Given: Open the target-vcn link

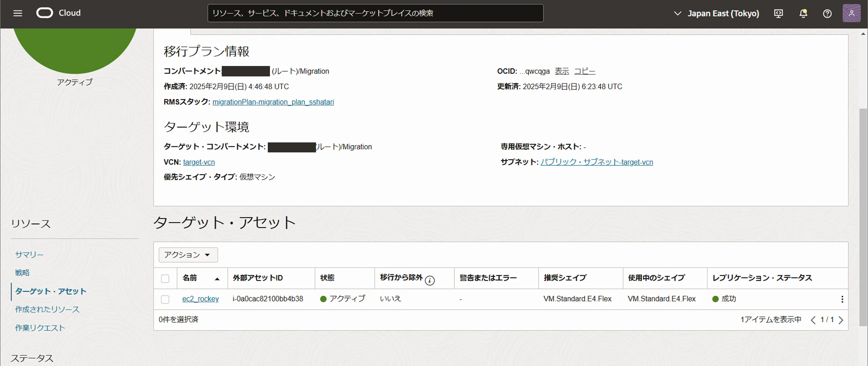Looking at the screenshot, I should (x=199, y=162).
